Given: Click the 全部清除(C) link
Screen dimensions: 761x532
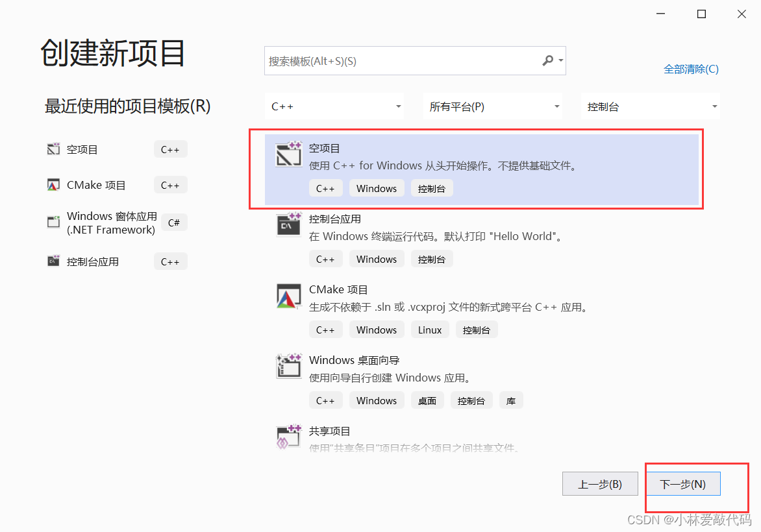Looking at the screenshot, I should (691, 69).
